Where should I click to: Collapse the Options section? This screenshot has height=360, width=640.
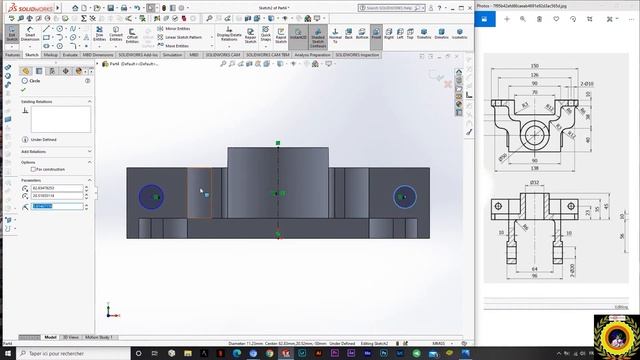pyautogui.click(x=89, y=162)
